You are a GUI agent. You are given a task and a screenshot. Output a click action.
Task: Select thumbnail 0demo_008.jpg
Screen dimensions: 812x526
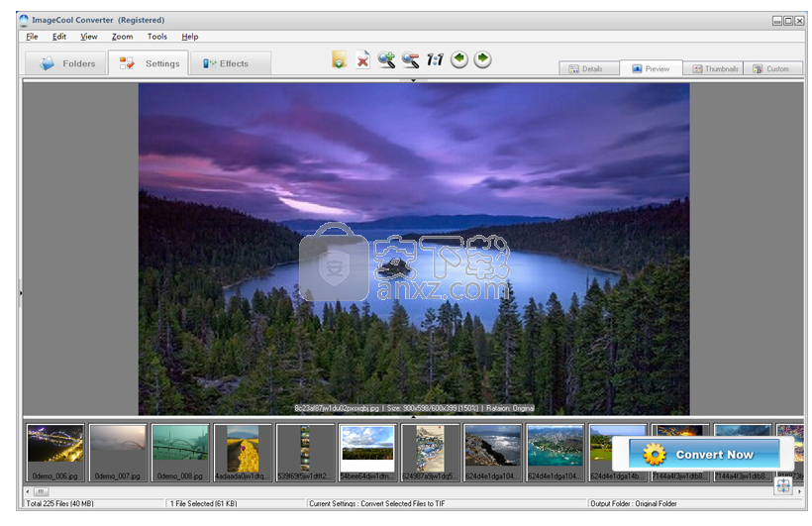click(180, 453)
